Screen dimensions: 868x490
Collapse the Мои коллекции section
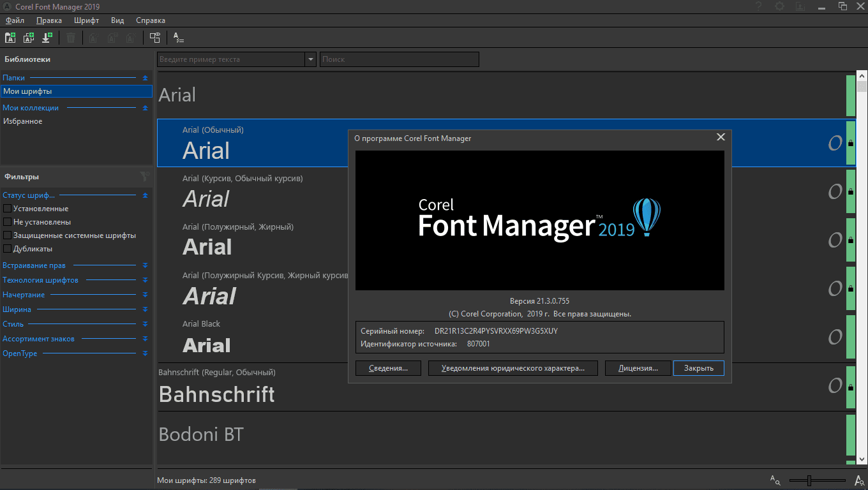[145, 108]
